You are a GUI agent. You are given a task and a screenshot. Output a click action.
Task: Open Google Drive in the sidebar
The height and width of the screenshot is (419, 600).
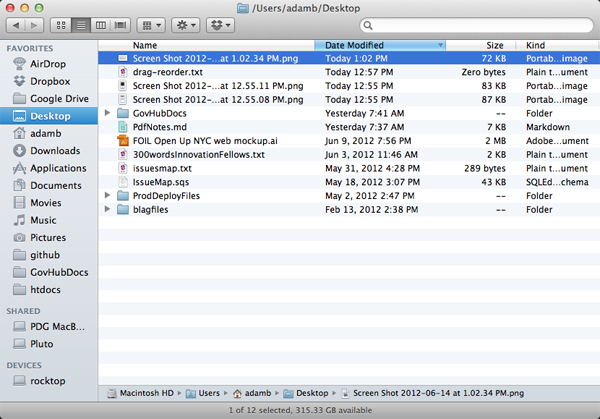tap(49, 99)
